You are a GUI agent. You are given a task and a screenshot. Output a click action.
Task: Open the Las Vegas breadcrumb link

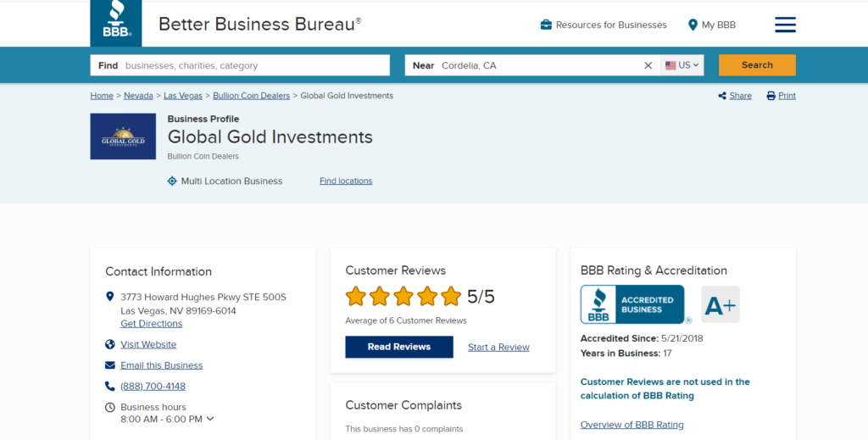pos(183,96)
